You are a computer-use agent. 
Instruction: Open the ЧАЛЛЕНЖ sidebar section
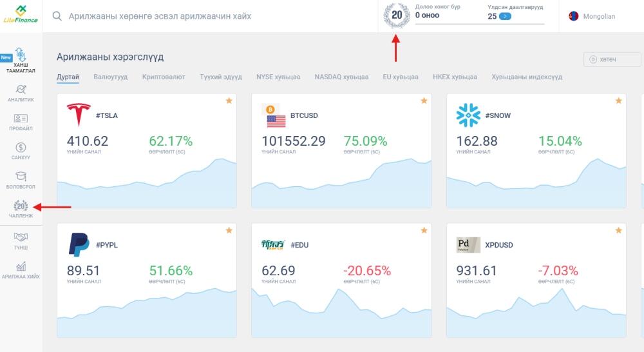(x=21, y=210)
